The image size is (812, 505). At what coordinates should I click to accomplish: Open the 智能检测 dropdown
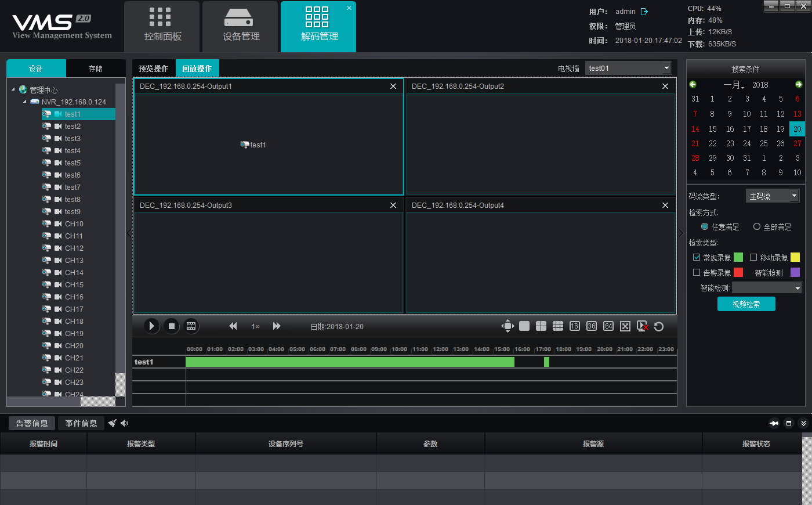pyautogui.click(x=767, y=288)
